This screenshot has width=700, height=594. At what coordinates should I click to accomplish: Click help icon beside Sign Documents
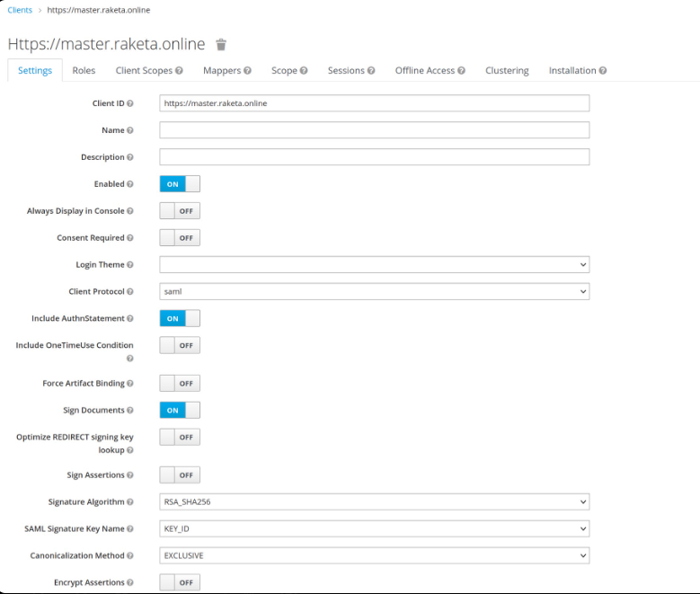130,410
